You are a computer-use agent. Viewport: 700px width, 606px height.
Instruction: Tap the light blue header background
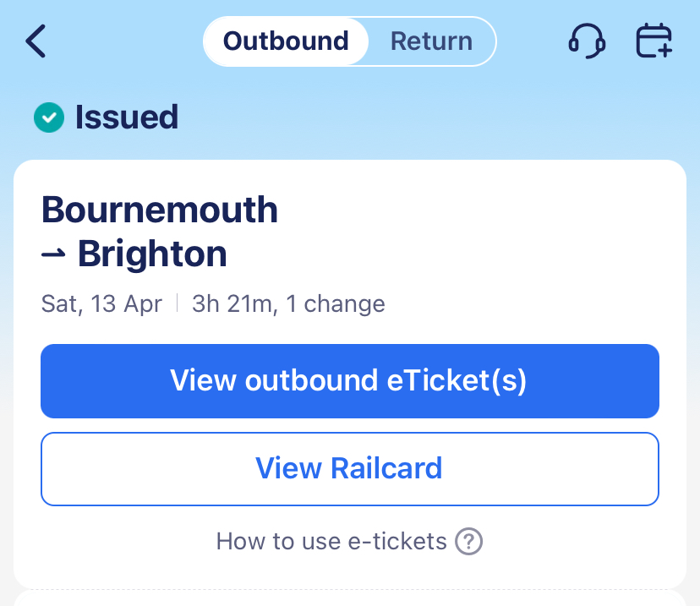pos(423,118)
